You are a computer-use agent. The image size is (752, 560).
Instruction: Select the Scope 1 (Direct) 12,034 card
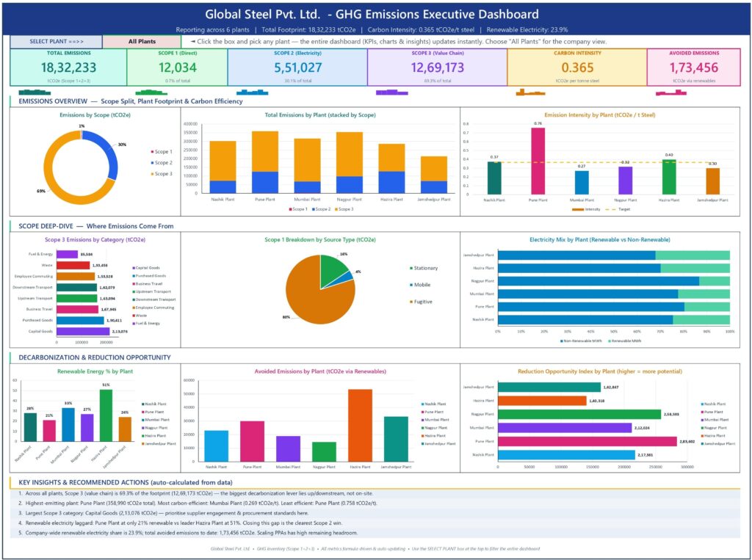pyautogui.click(x=178, y=67)
